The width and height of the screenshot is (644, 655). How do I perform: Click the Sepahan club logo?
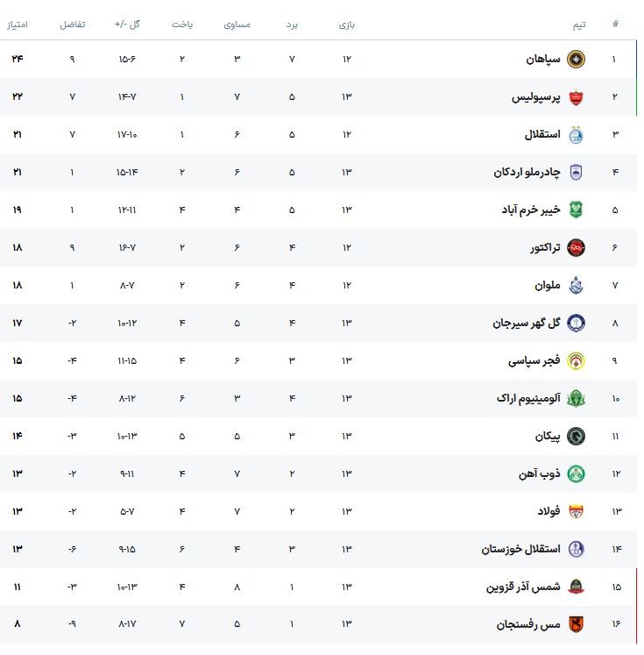point(576,60)
